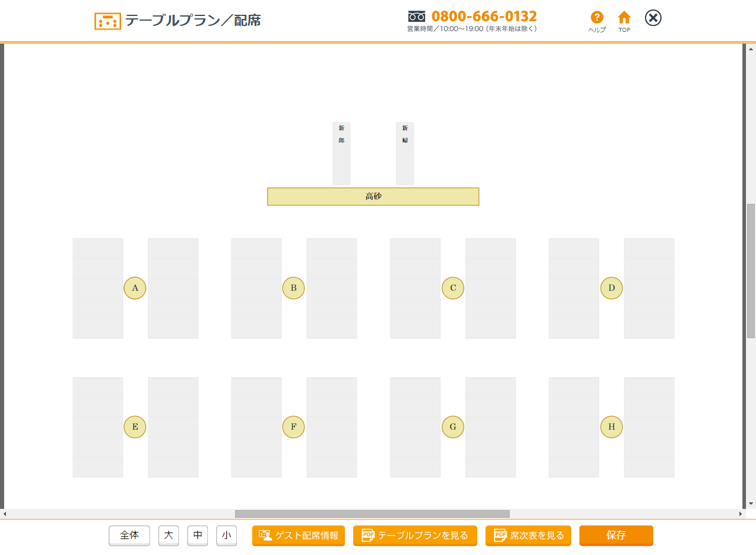View table plan PDF (テーブルプランを見る)
The image size is (756, 555).
point(415,535)
